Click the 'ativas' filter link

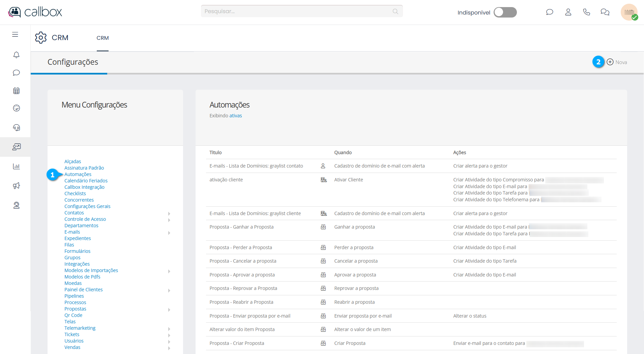click(235, 116)
